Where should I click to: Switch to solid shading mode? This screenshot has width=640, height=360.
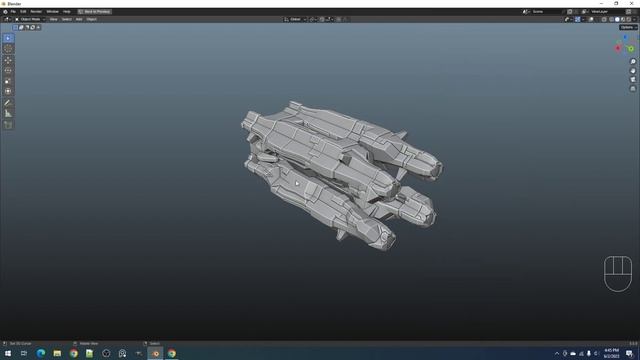(617, 19)
